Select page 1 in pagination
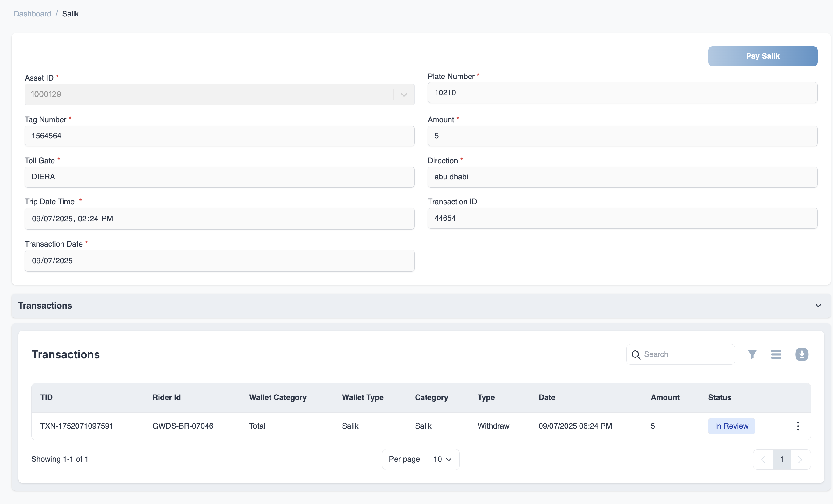The image size is (833, 504). [782, 459]
